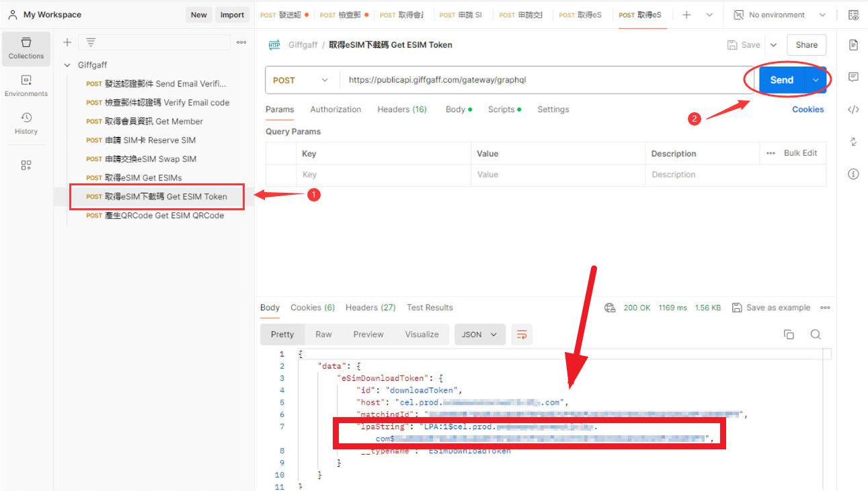
Task: Open the Swap SIM request
Action: point(141,159)
